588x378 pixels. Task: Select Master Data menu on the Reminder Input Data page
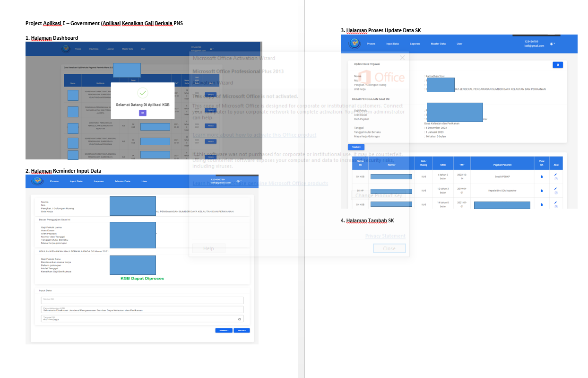click(x=122, y=181)
